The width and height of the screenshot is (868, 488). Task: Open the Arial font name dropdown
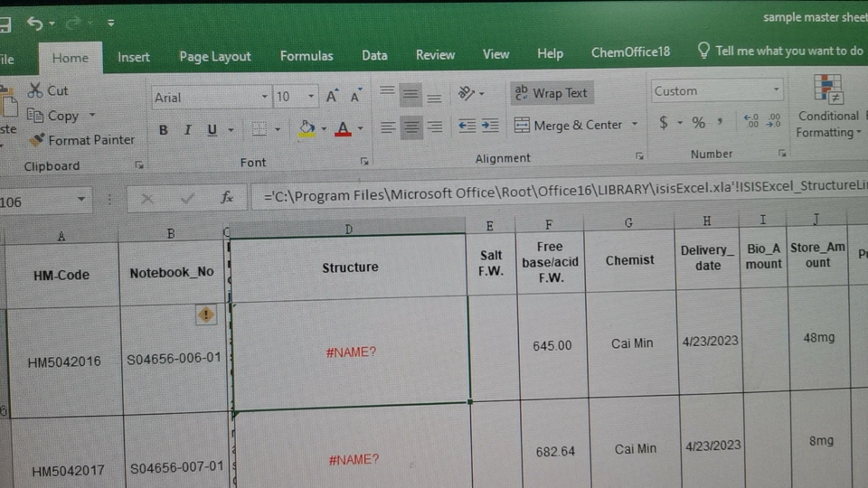265,97
